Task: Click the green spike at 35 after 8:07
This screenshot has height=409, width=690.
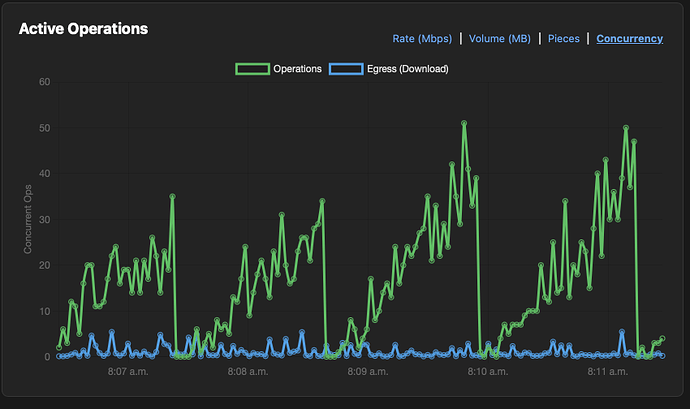Action: tap(172, 196)
